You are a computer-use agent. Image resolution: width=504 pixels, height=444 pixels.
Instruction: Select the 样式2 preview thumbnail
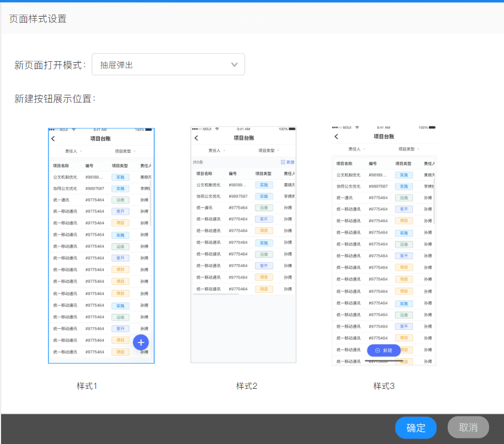tap(243, 245)
